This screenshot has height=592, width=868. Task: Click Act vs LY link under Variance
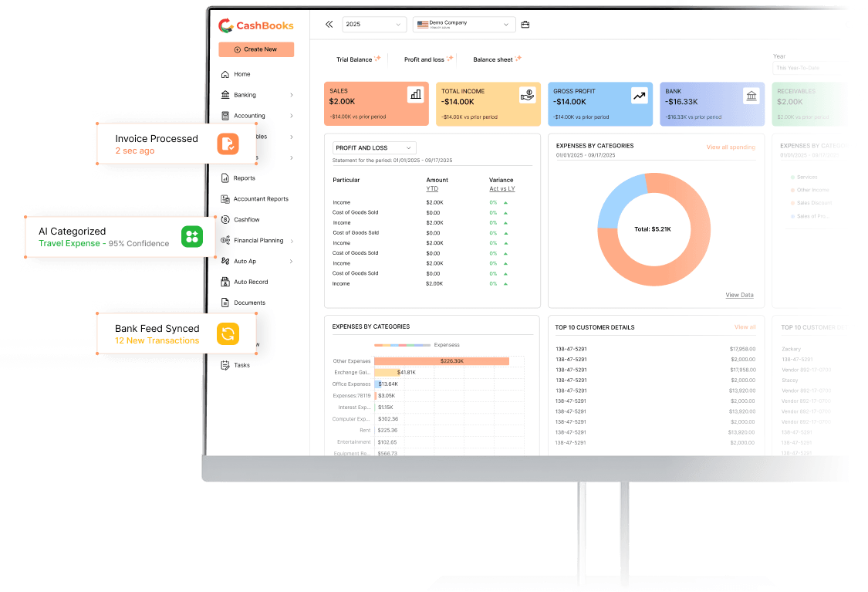tap(502, 189)
